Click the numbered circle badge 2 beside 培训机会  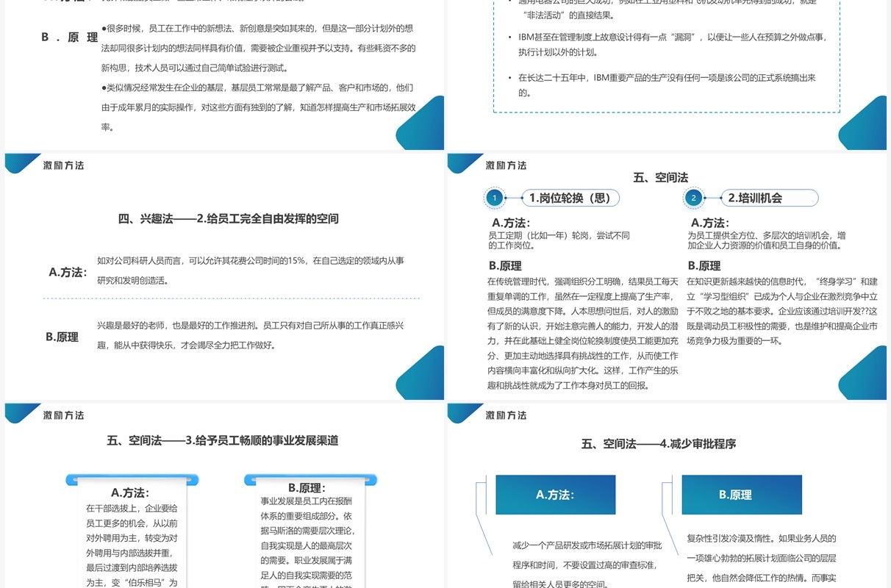(693, 198)
